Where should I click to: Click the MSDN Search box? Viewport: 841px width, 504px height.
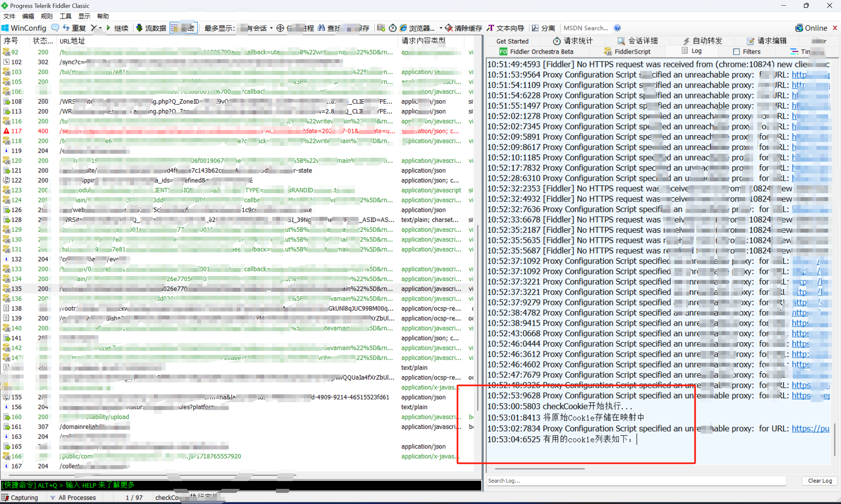pos(586,28)
